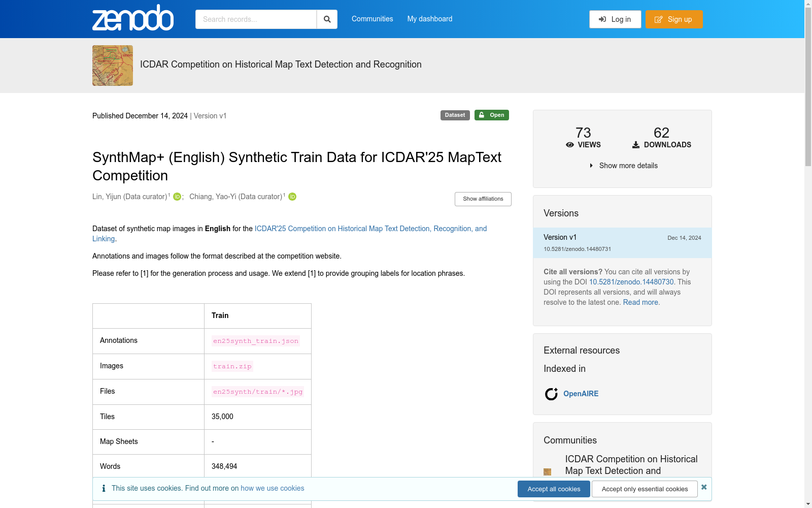Click the 348,494 words value
812x508 pixels.
pos(224,466)
